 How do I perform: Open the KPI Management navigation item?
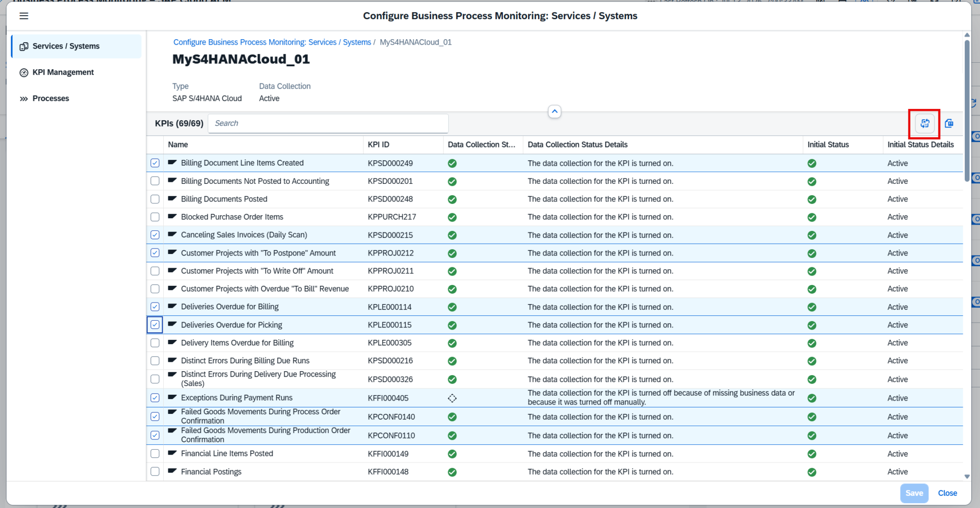tap(76, 73)
